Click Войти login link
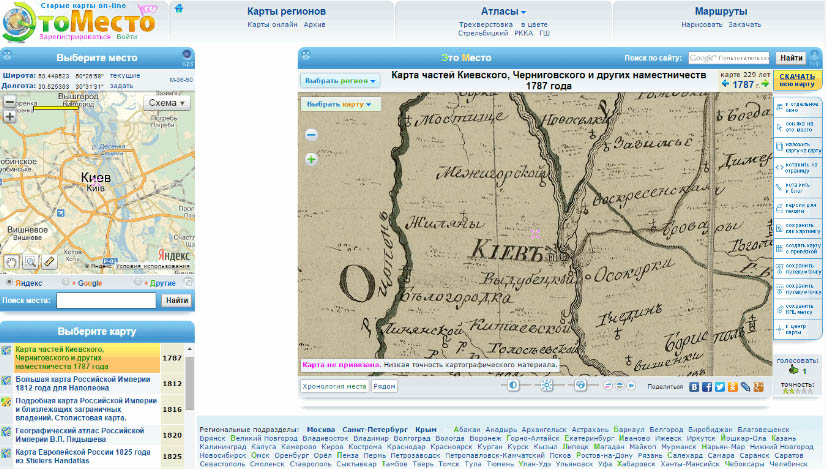826x469 pixels. pos(126,36)
